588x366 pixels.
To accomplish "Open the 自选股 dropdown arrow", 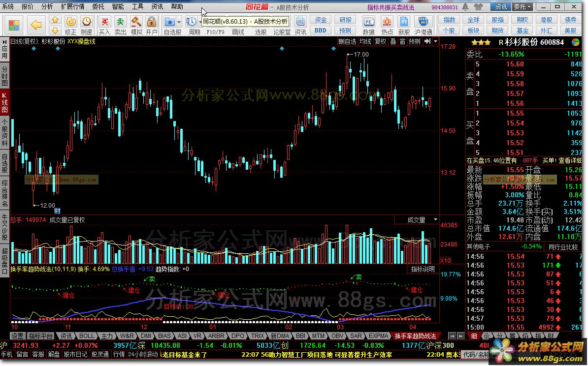I will click(x=179, y=22).
